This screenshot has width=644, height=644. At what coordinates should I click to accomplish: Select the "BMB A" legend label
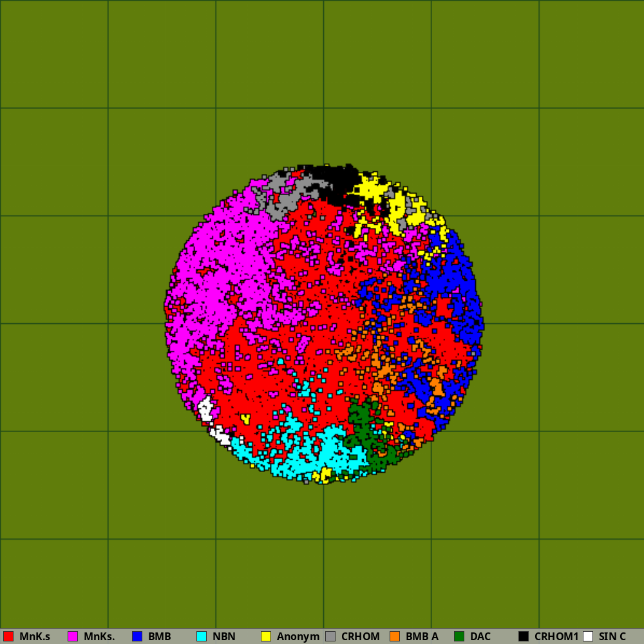422,637
